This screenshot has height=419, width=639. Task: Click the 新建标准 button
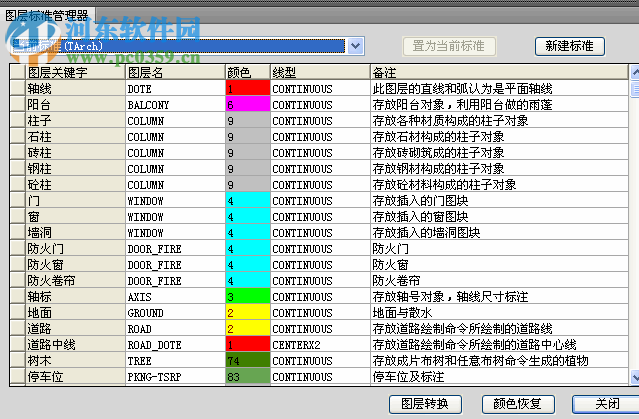569,46
